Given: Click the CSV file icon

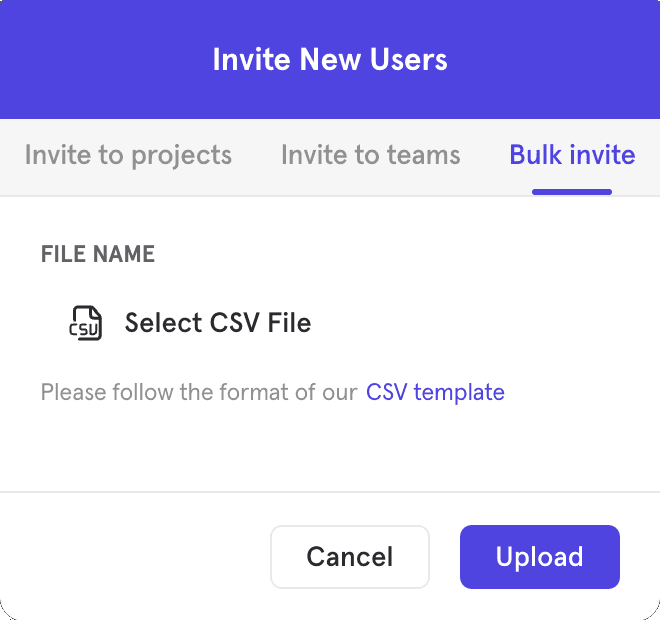Looking at the screenshot, I should point(85,323).
